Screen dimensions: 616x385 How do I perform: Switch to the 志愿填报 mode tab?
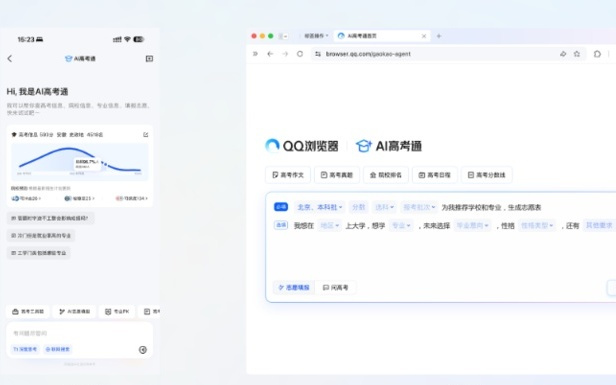tap(294, 288)
